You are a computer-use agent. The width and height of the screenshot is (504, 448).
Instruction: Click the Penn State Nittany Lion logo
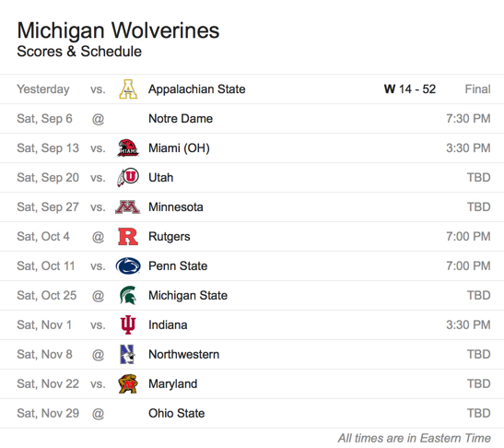(128, 266)
